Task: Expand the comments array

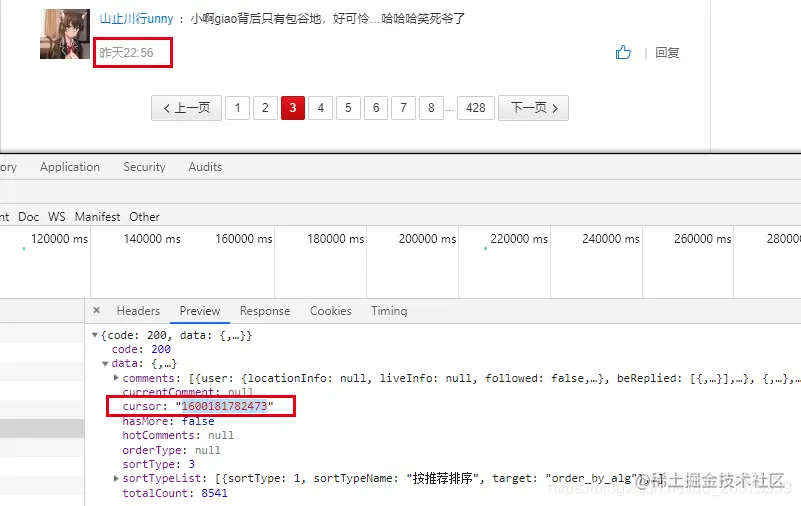Action: [116, 378]
